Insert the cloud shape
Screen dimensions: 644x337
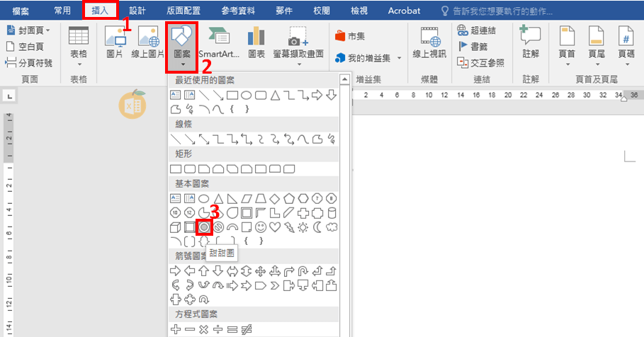click(331, 227)
